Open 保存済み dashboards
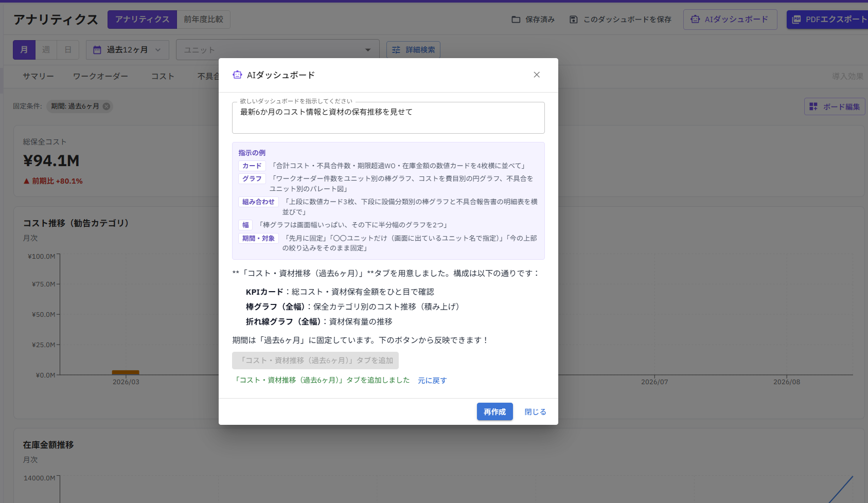 (533, 20)
